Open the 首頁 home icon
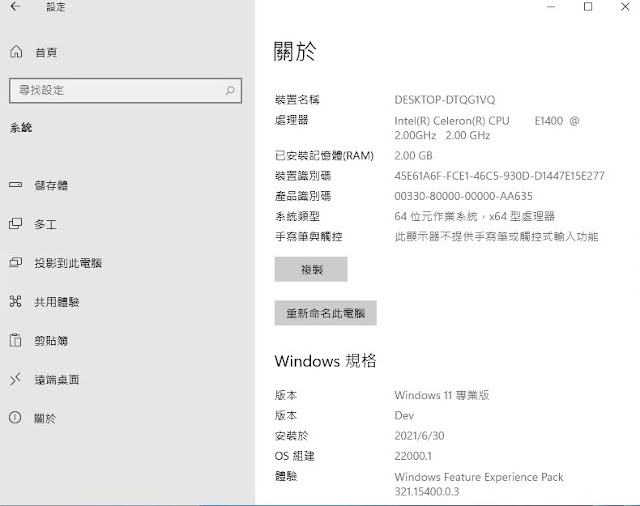 tap(16, 52)
